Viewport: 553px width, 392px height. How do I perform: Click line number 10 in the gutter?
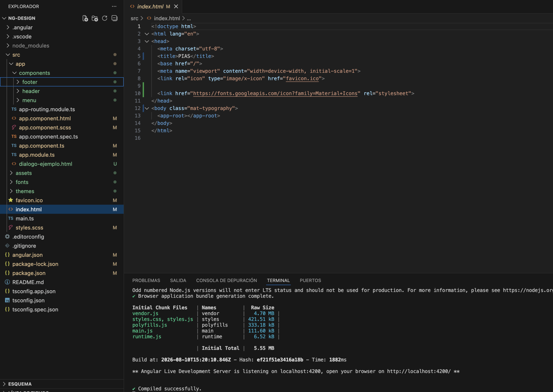pyautogui.click(x=138, y=93)
